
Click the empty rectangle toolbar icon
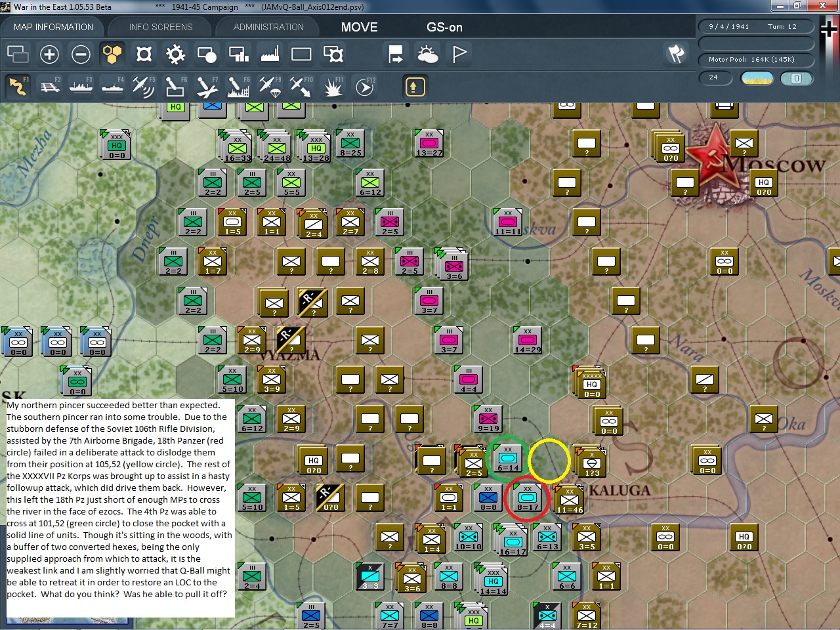coord(301,54)
